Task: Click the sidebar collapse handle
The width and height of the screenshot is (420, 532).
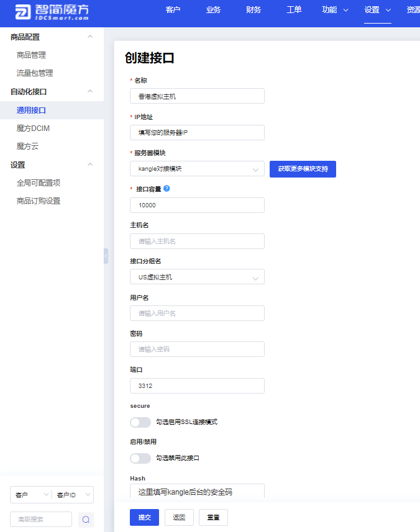Action: [x=106, y=256]
